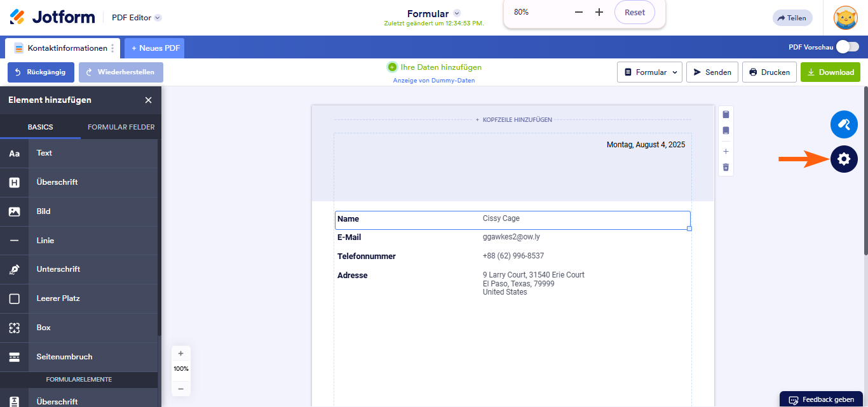The width and height of the screenshot is (868, 407).
Task: Add a Linie line element
Action: 79,241
